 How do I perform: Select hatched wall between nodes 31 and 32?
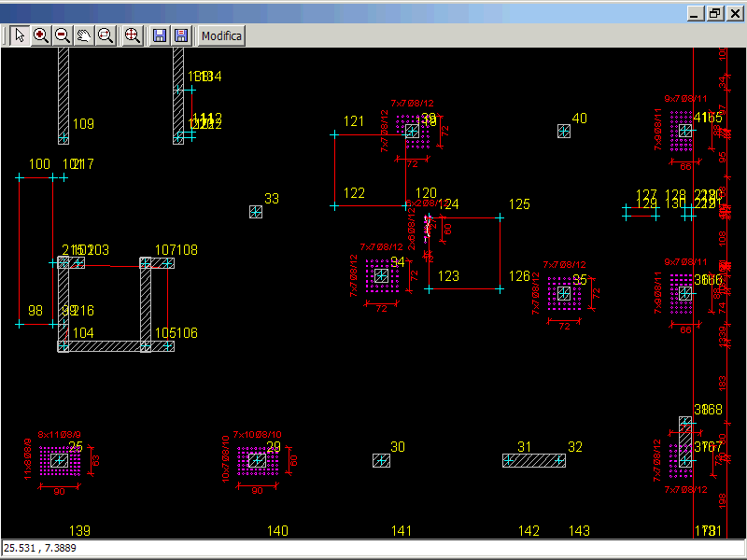click(x=534, y=460)
